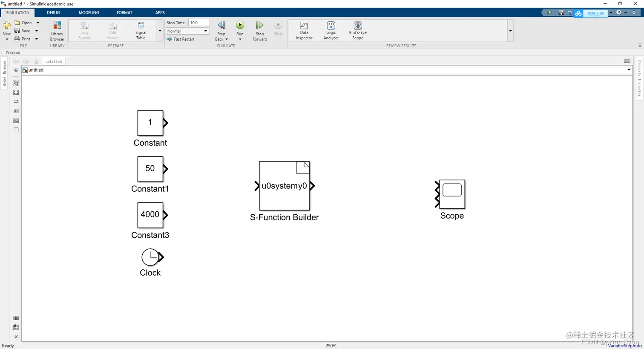Switch to the APPS tab
The height and width of the screenshot is (349, 644).
(x=160, y=13)
